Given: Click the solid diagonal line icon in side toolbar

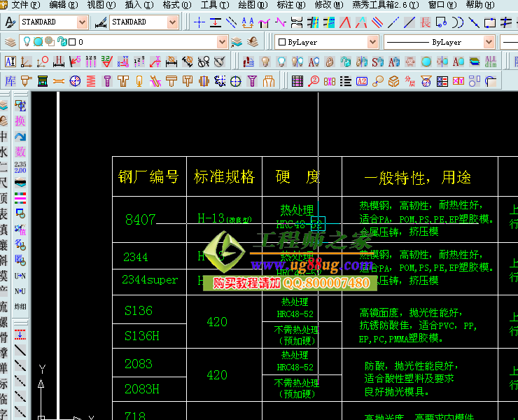Looking at the screenshot, I should tap(20, 350).
